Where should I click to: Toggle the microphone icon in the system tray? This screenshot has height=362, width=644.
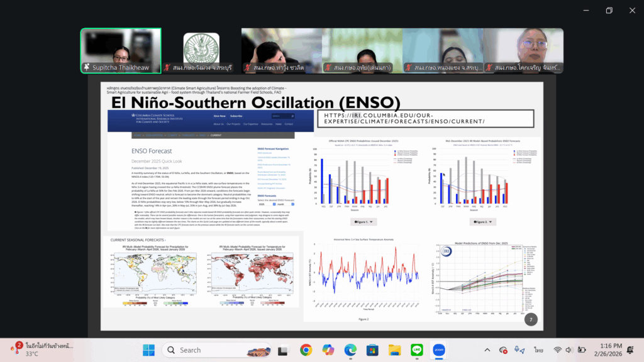[x=519, y=350]
